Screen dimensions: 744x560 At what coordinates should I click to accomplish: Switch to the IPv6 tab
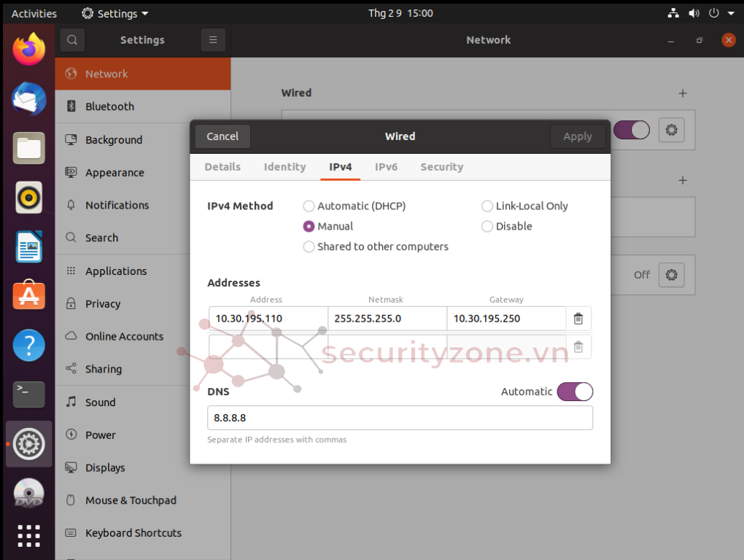tap(386, 167)
